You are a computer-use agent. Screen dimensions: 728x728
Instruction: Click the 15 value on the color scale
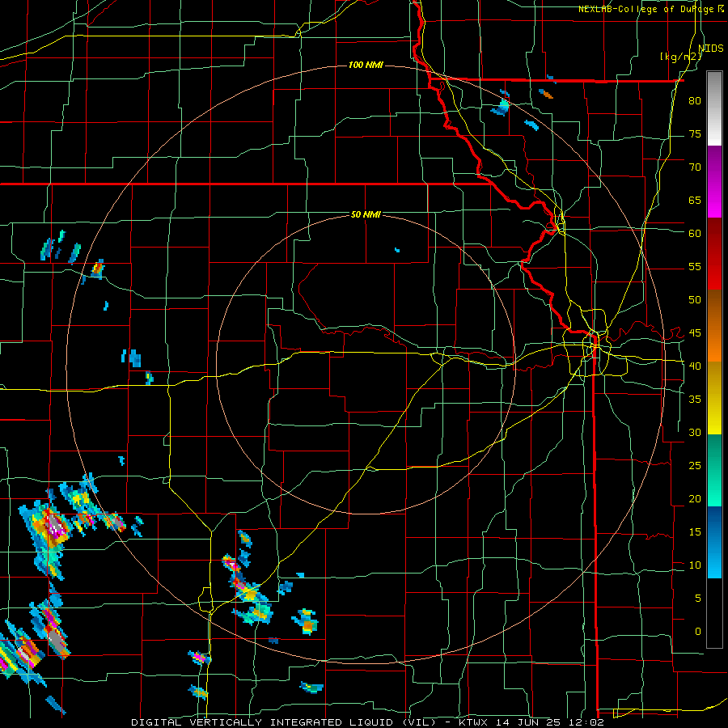tap(695, 531)
